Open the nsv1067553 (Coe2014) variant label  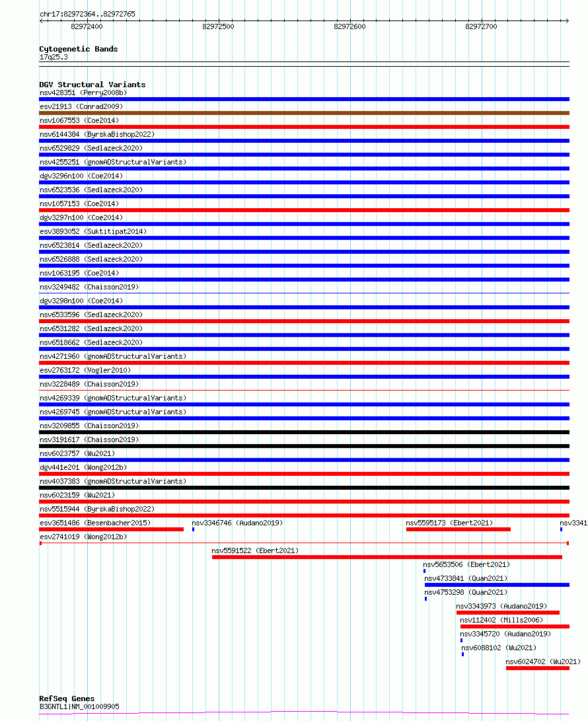coord(79,120)
